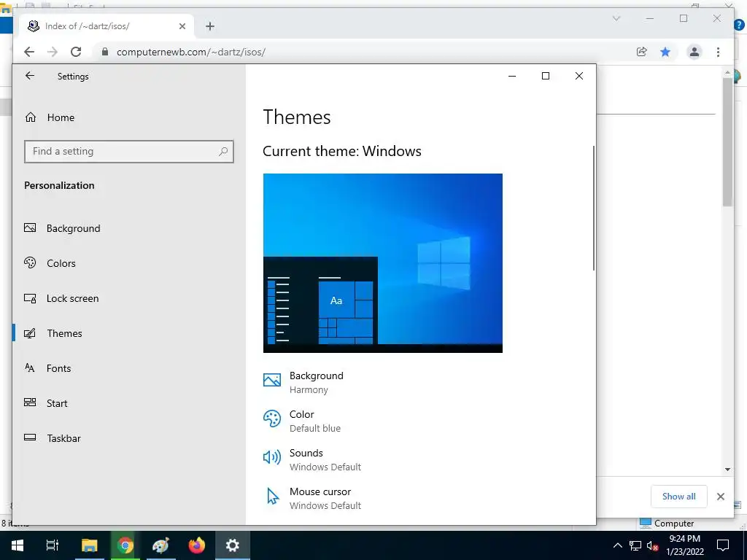Click the Color palette icon in Themes
This screenshot has height=560, width=747.
[x=272, y=419]
